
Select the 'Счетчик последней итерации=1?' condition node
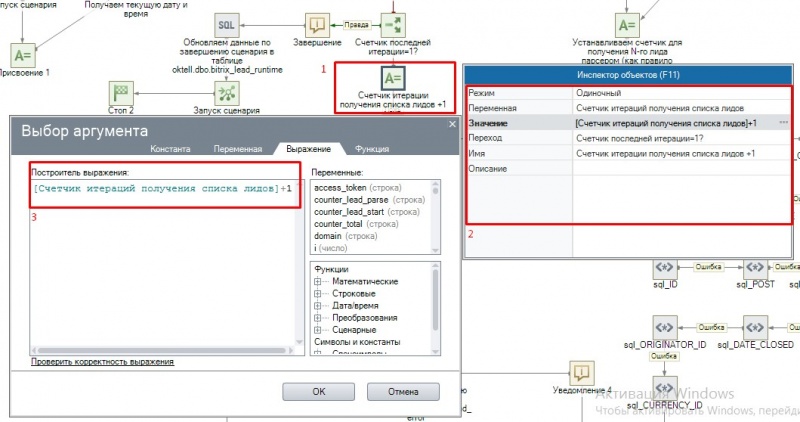pos(393,25)
